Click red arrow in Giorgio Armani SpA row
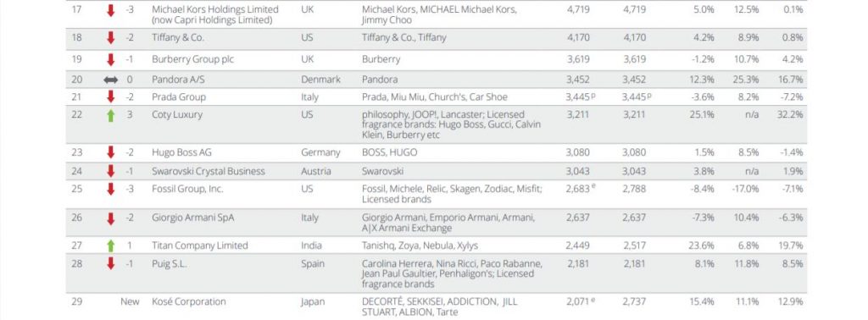868x320 pixels. [x=111, y=218]
